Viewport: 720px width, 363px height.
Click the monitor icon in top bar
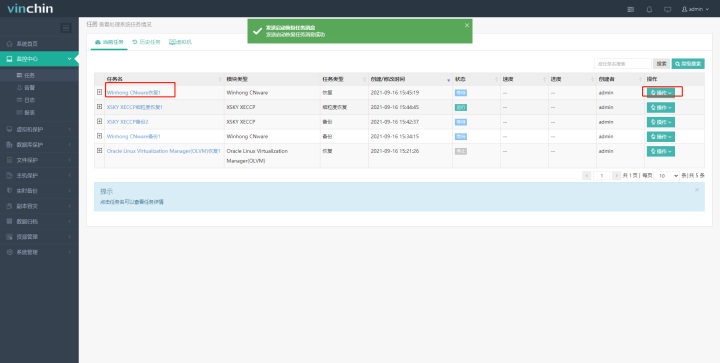[x=668, y=9]
